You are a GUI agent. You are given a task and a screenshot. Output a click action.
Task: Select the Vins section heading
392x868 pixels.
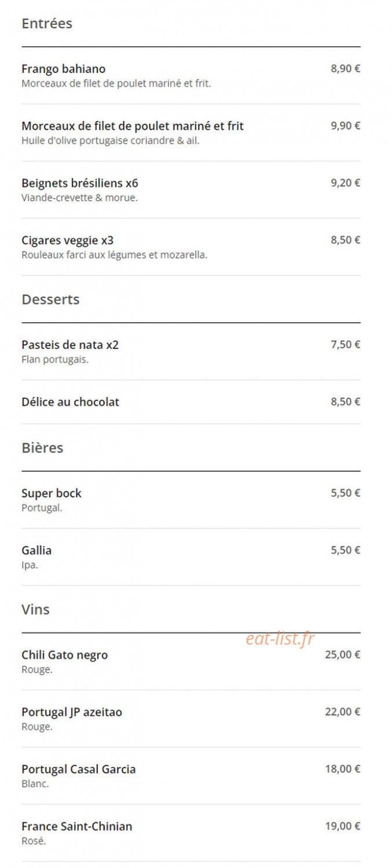pos(35,609)
